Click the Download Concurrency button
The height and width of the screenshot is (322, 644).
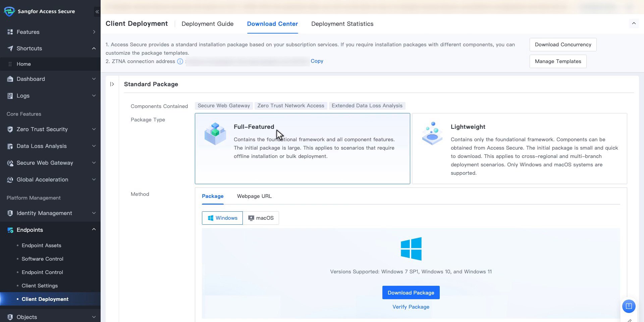click(x=563, y=45)
